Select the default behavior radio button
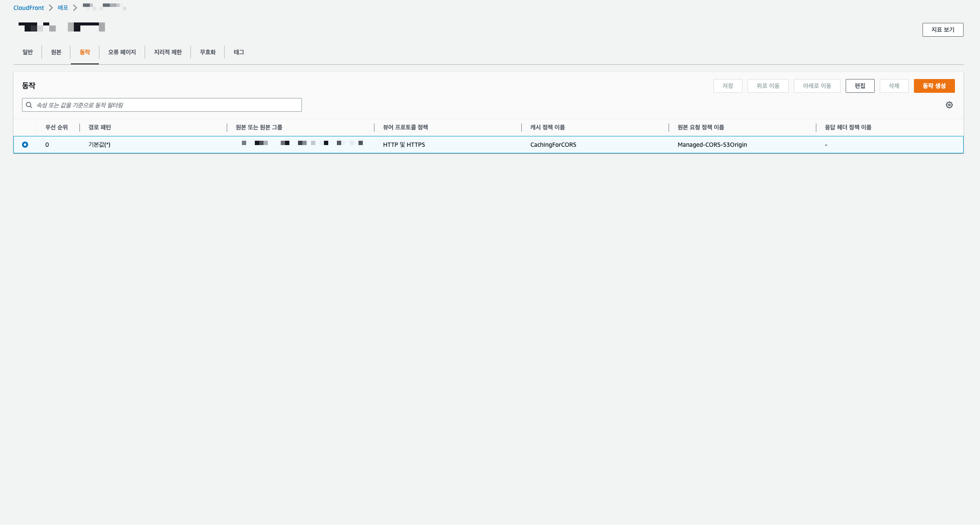The width and height of the screenshot is (980, 525). pyautogui.click(x=25, y=145)
